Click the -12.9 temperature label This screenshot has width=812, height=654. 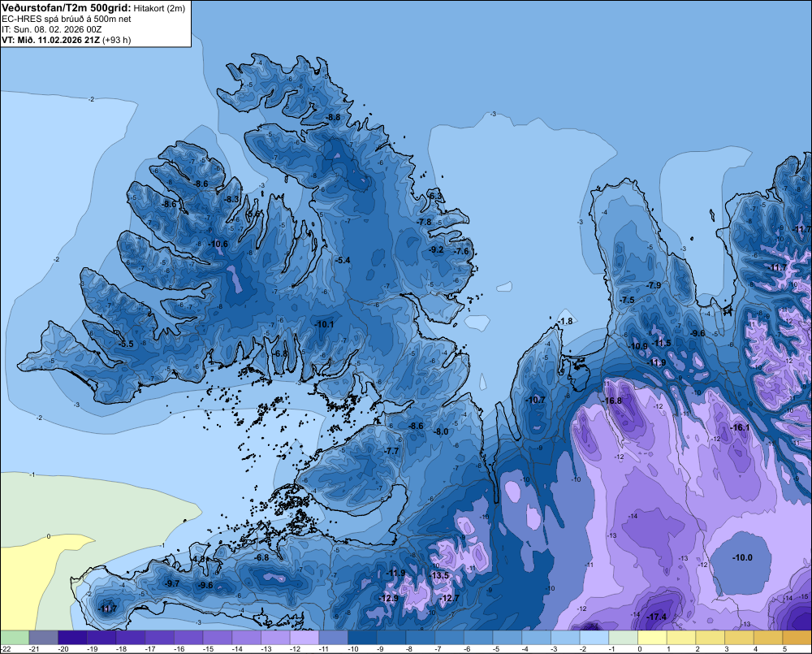pos(388,598)
